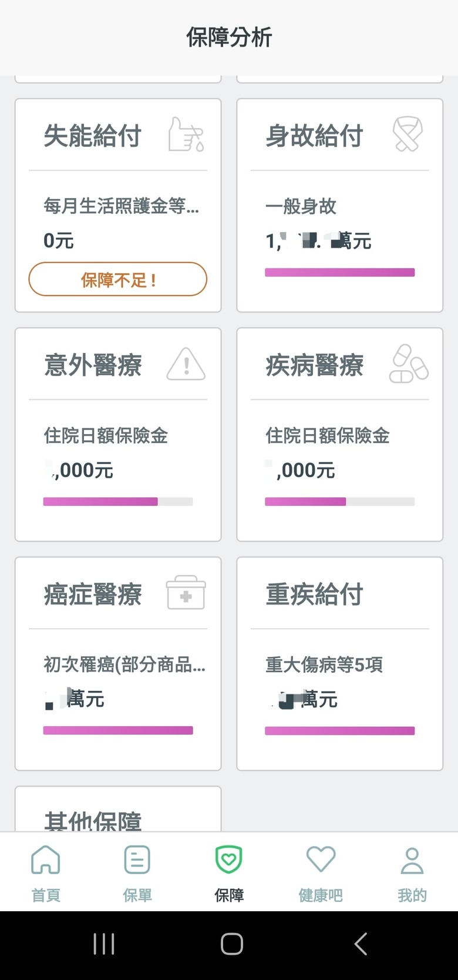Tap the cancer medical first-aid kit icon
The image size is (458, 980).
tap(186, 593)
